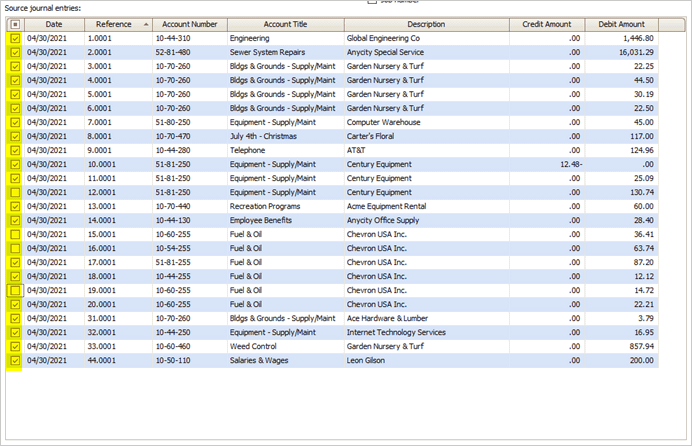
Task: Check the box for reference 12.0001
Action: [15, 192]
